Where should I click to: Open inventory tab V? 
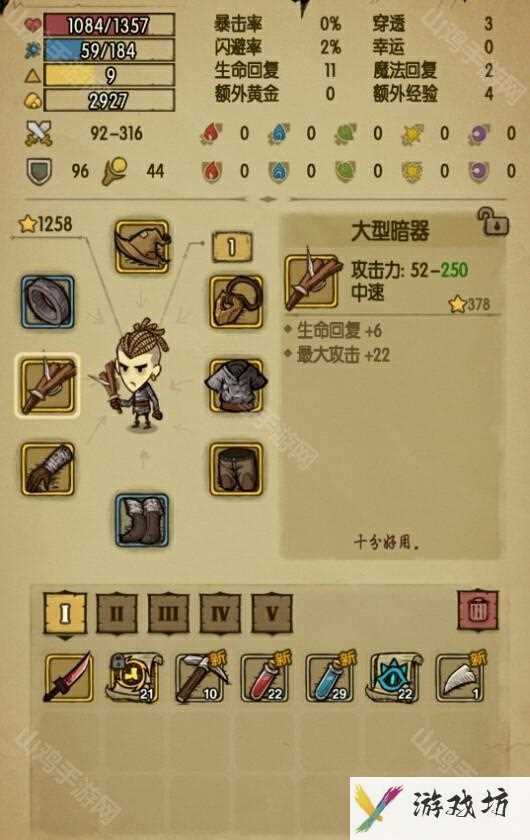(x=272, y=613)
